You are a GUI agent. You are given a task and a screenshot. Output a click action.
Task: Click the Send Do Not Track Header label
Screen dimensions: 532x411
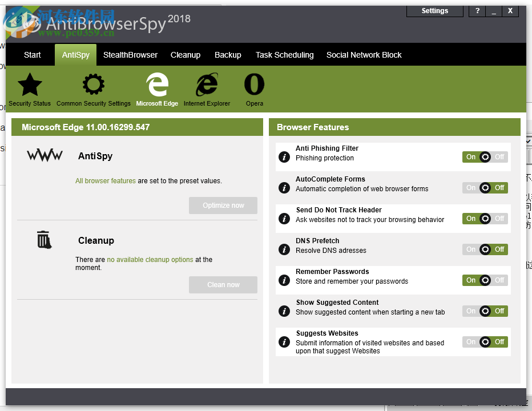pyautogui.click(x=338, y=210)
